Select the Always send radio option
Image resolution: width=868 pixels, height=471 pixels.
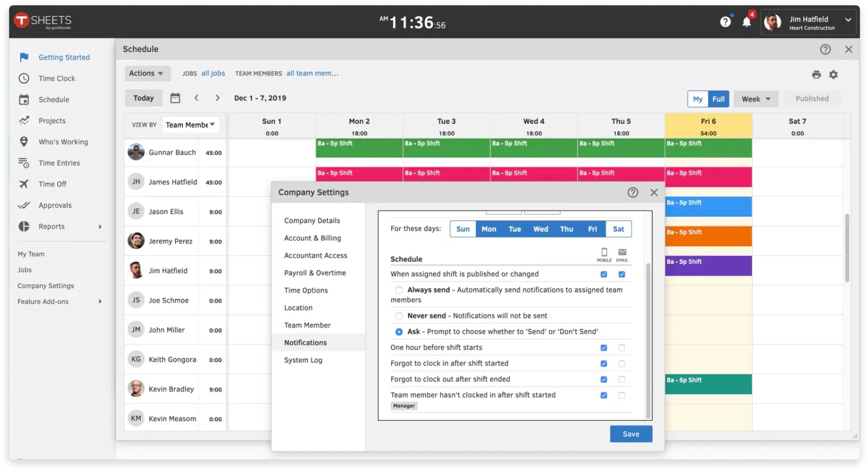coord(399,290)
